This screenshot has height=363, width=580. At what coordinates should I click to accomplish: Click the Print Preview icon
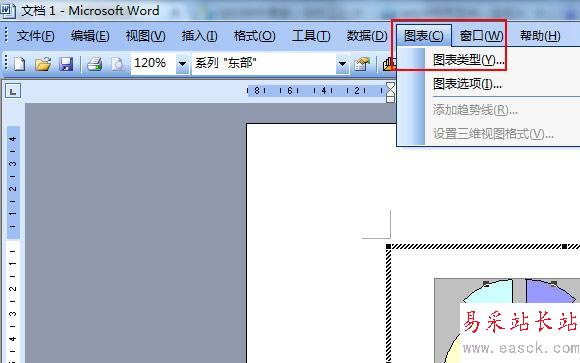[x=118, y=64]
